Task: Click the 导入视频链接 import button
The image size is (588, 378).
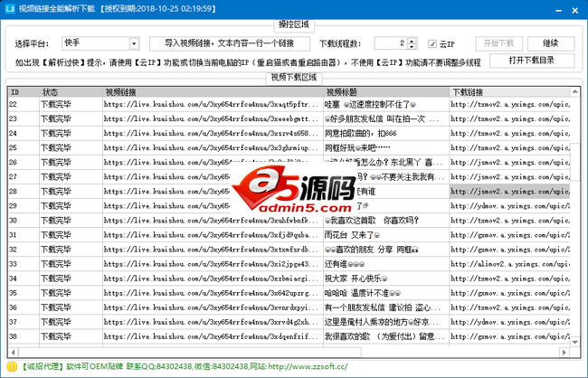Action: pyautogui.click(x=230, y=43)
